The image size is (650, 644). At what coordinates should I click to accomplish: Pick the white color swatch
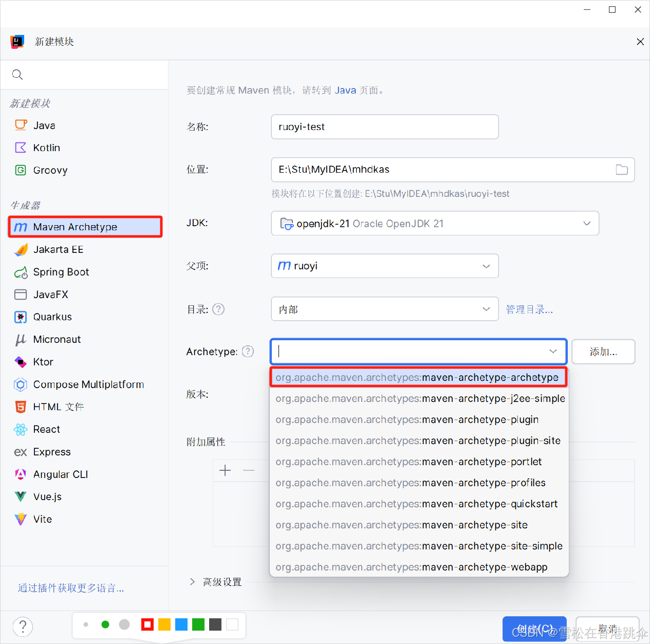pos(232,624)
